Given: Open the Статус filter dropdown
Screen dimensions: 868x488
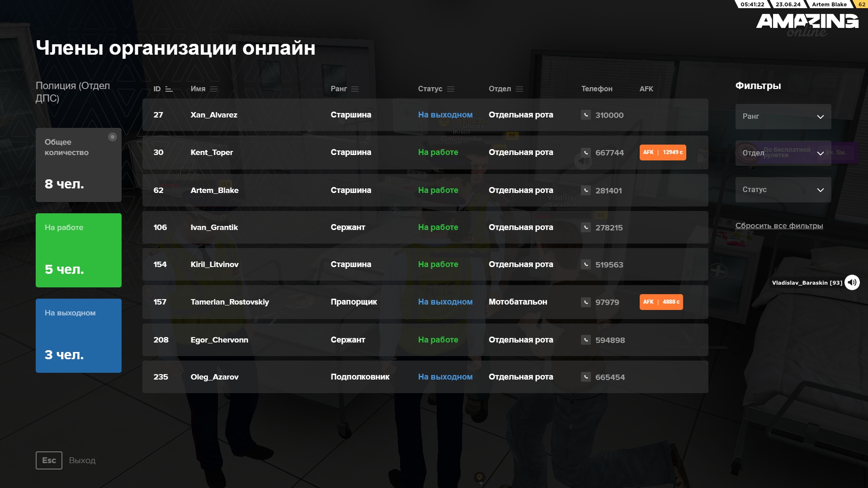Looking at the screenshot, I should click(783, 190).
